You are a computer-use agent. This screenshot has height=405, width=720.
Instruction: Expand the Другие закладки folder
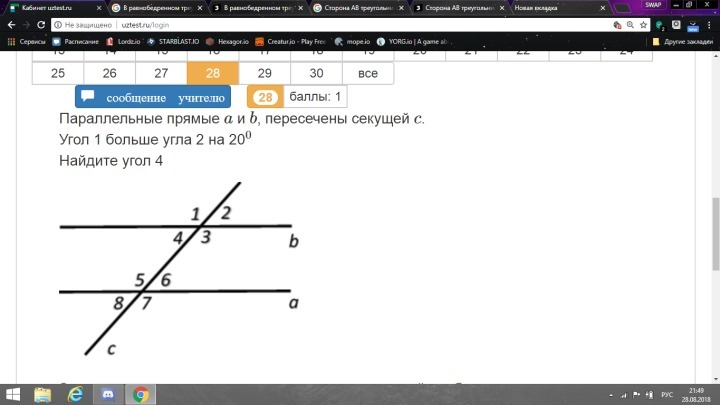coord(683,41)
